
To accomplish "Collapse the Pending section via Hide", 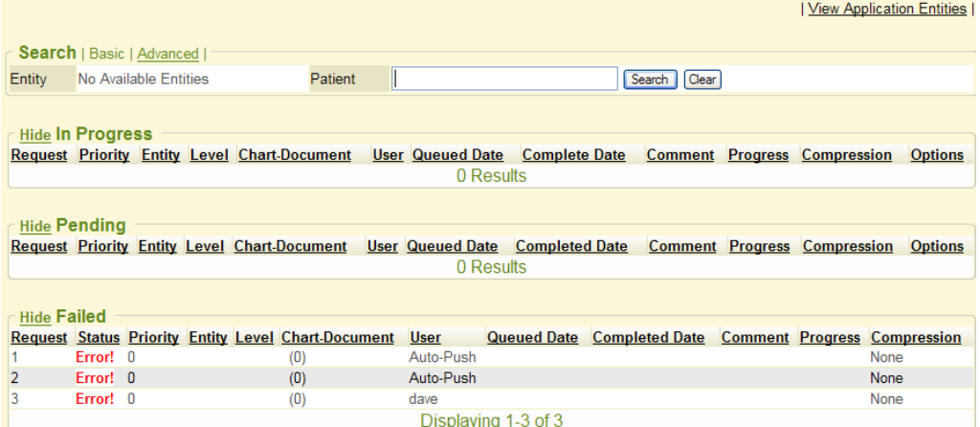I will pyautogui.click(x=34, y=227).
